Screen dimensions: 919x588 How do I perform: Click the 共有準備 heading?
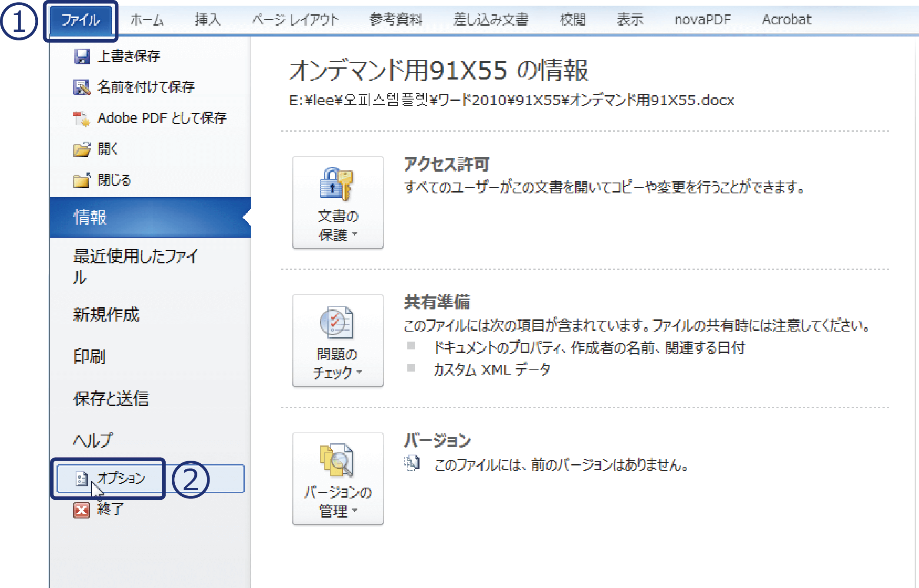pyautogui.click(x=437, y=302)
